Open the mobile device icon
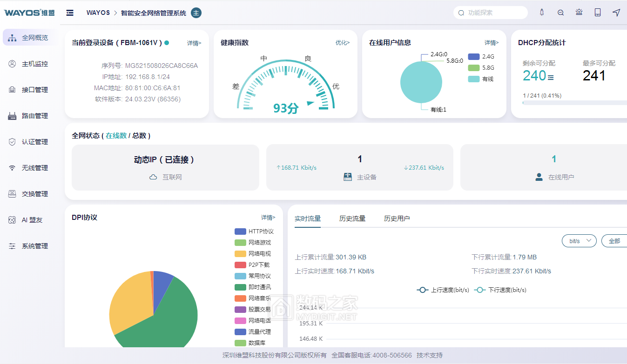Viewport: 627px width, 364px height. pos(598,13)
